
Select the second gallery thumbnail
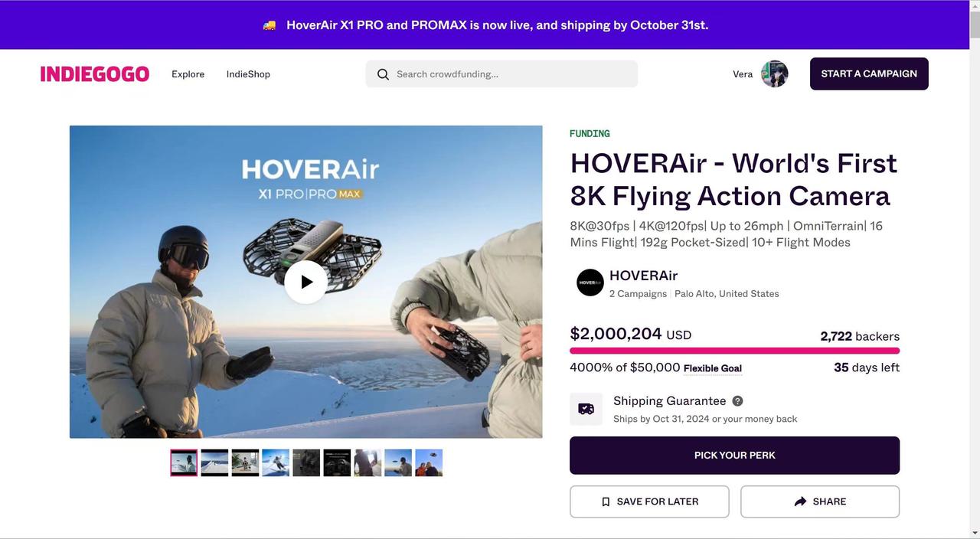click(214, 462)
